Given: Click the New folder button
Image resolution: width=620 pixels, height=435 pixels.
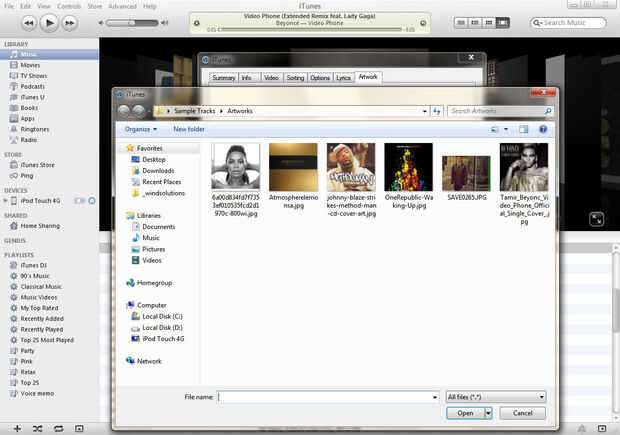Looking at the screenshot, I should tap(189, 129).
